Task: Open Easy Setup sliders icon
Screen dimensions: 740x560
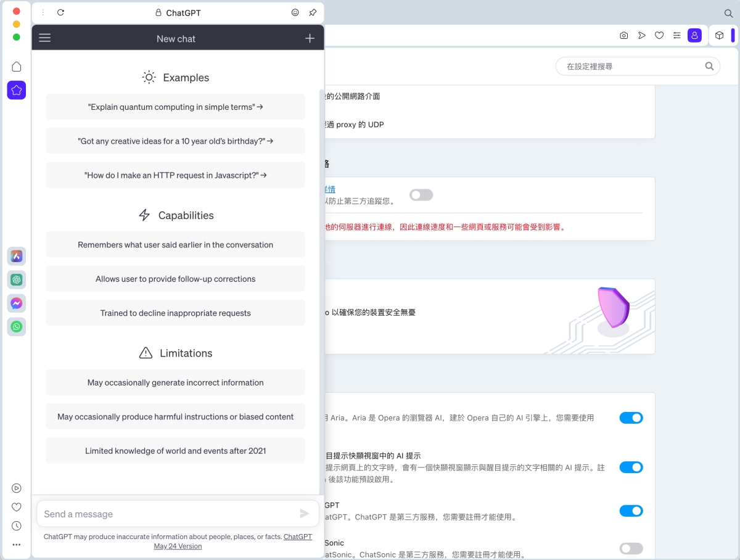Action: pos(677,36)
